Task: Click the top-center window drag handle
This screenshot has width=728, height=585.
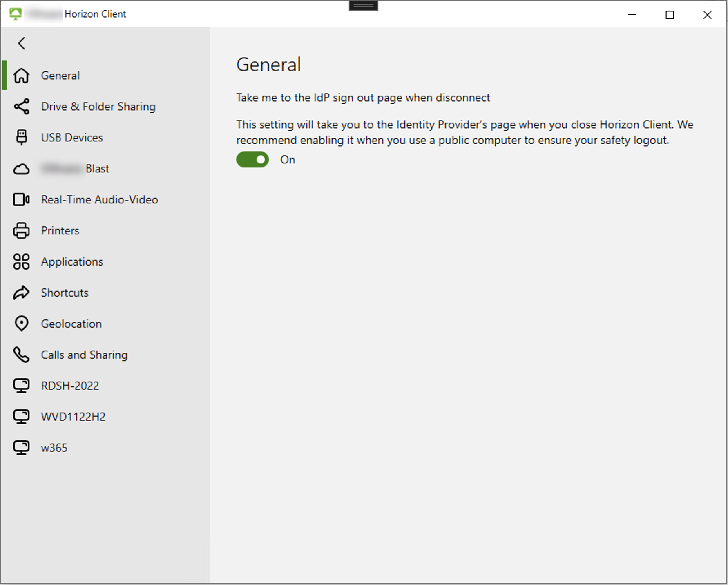Action: 364,5
